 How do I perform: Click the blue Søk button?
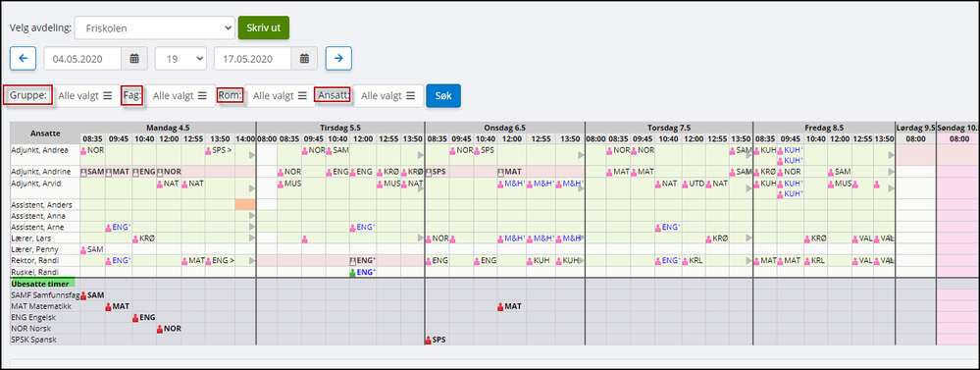[443, 95]
